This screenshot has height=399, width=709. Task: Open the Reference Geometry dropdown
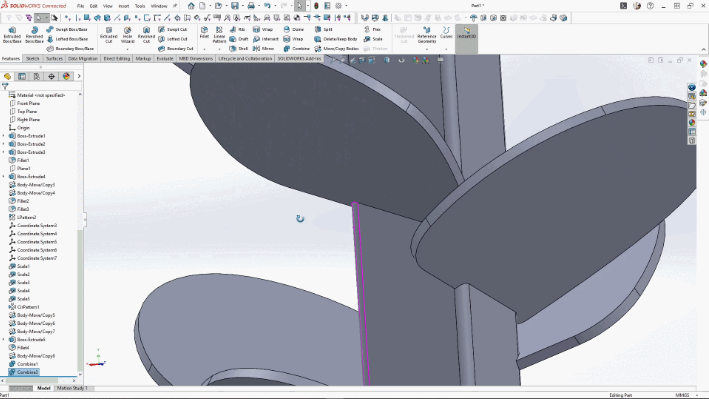click(x=427, y=49)
